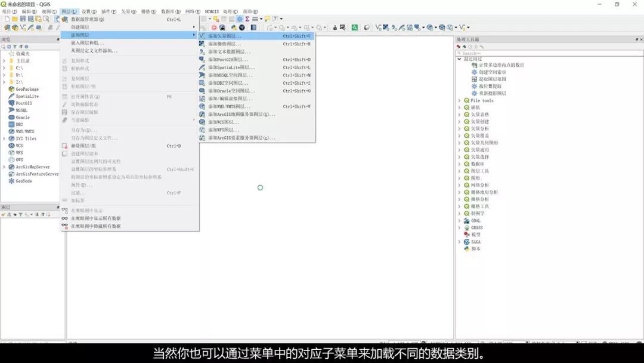644x363 pixels.
Task: Click the Open Project folder icon
Action: pyautogui.click(x=15, y=19)
